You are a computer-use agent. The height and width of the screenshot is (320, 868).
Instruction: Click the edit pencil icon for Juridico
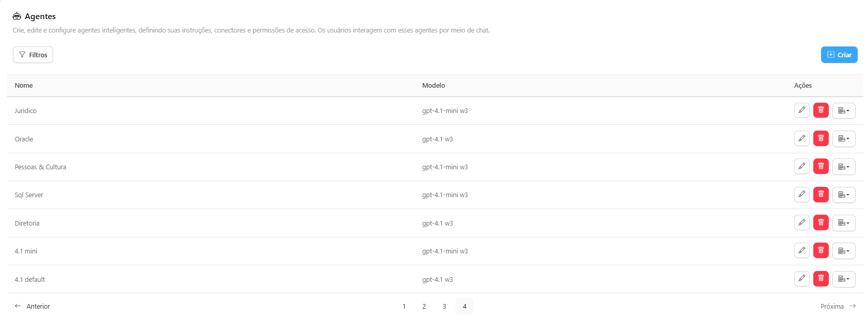(801, 110)
